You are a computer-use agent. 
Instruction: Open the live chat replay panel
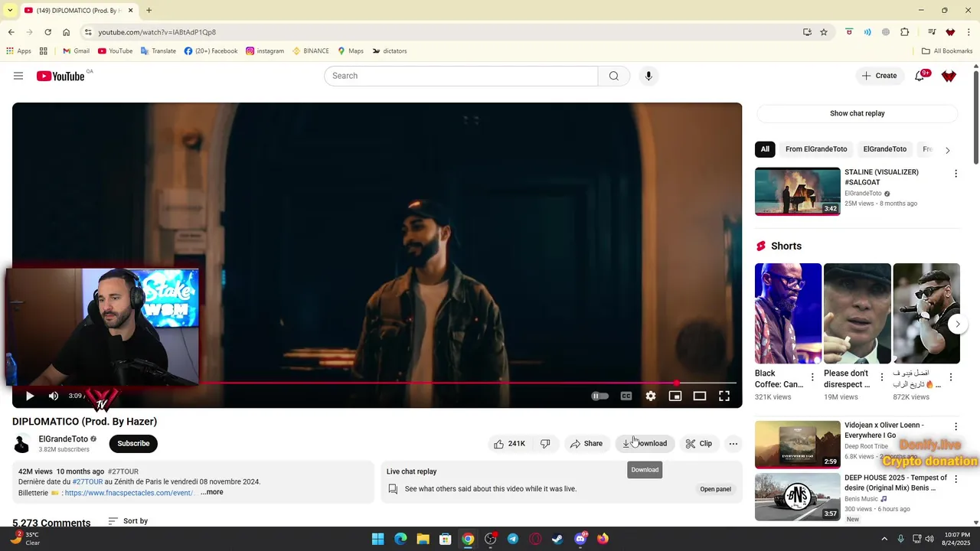click(x=715, y=489)
